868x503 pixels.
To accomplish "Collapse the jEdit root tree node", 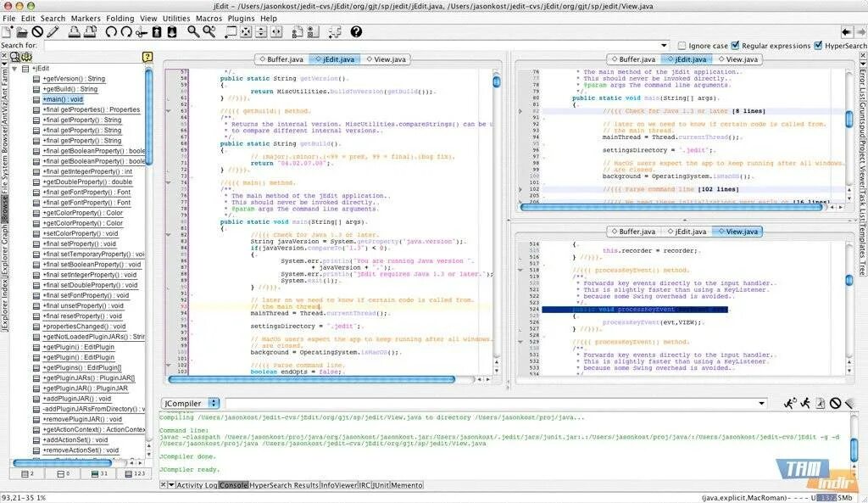I will tap(14, 69).
